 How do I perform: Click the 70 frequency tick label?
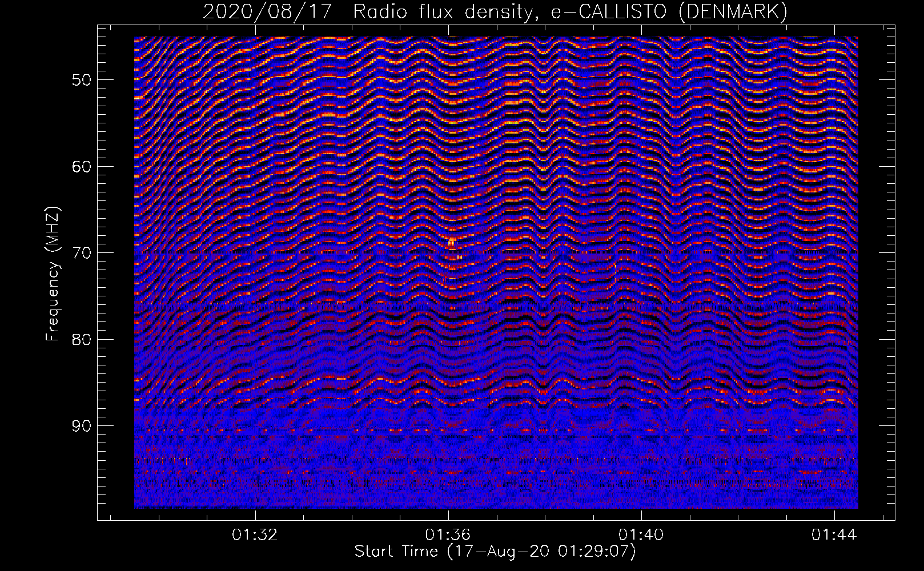tap(82, 252)
